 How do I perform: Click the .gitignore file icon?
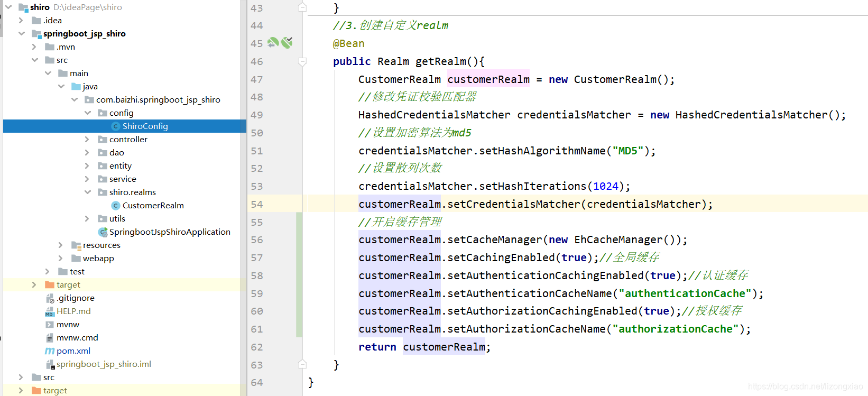(x=50, y=298)
